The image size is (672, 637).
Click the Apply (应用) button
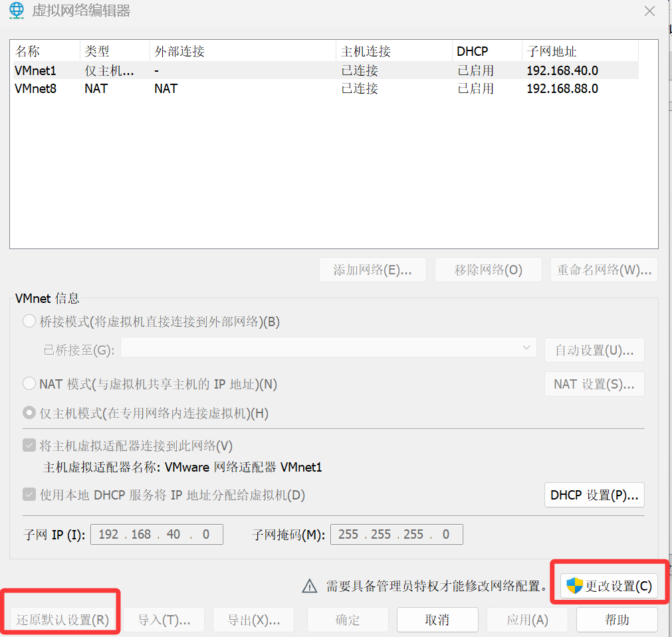pos(527,620)
